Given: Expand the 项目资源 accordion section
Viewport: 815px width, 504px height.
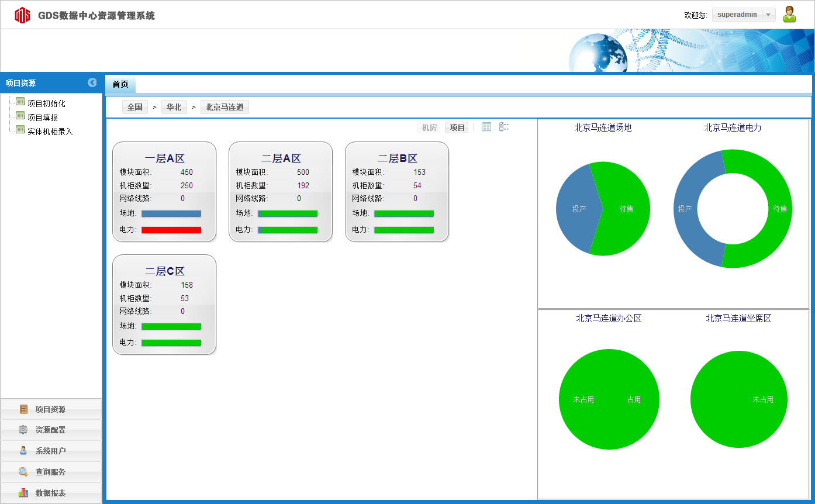Looking at the screenshot, I should coord(50,409).
